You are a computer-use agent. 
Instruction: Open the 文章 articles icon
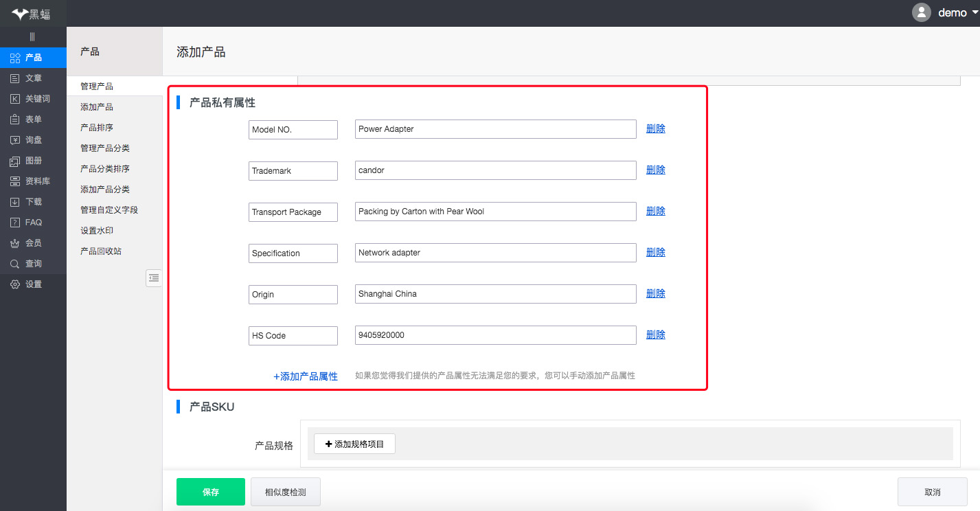[15, 78]
